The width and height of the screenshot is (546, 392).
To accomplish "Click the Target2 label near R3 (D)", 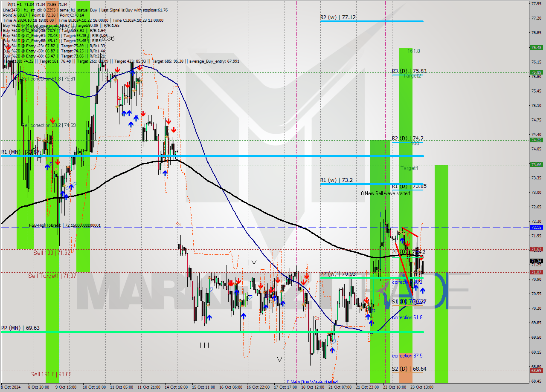I will (412, 75).
